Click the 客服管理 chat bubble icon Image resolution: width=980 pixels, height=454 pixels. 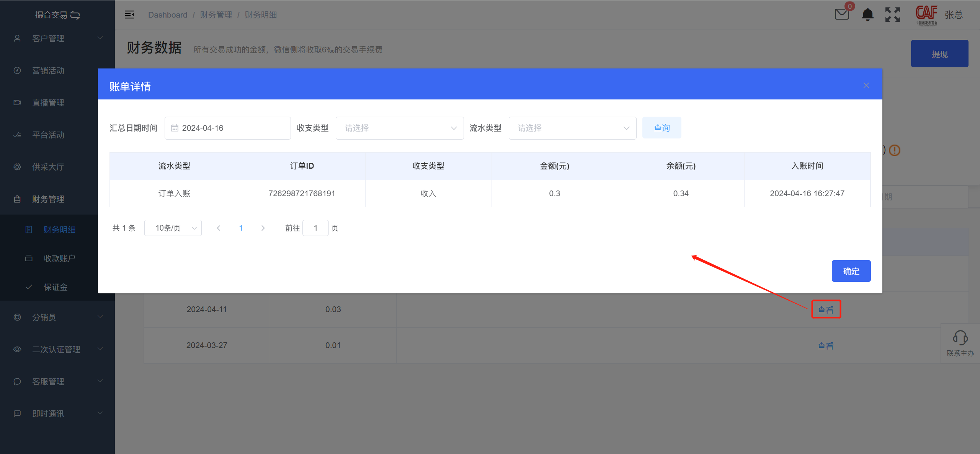tap(17, 381)
